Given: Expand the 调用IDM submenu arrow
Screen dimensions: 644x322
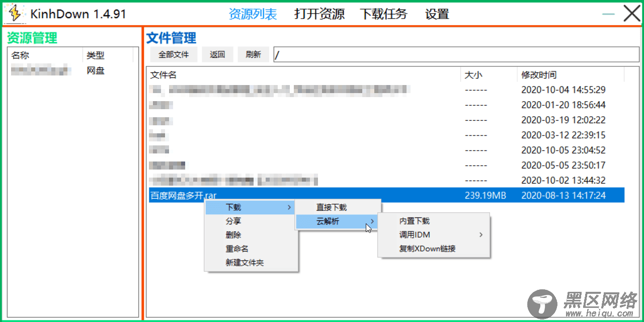Looking at the screenshot, I should pyautogui.click(x=481, y=235).
